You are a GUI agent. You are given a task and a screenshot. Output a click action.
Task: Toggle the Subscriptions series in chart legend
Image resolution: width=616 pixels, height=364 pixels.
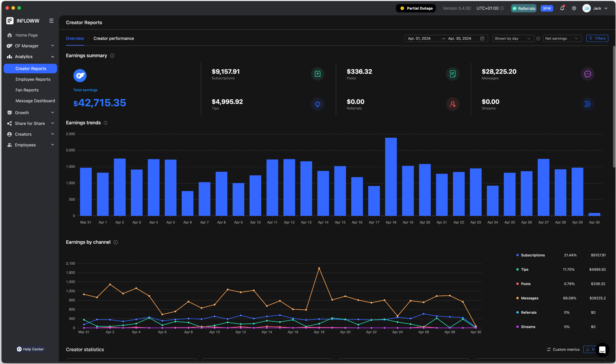click(x=533, y=255)
